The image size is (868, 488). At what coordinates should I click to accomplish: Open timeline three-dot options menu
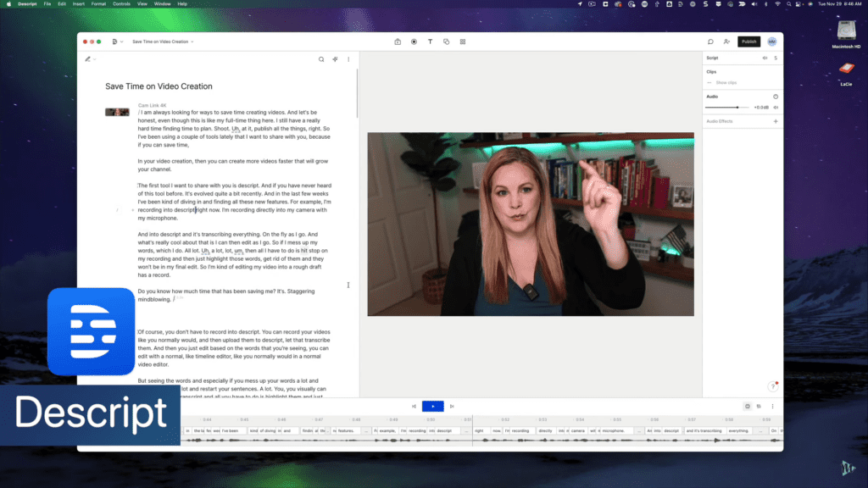773,407
